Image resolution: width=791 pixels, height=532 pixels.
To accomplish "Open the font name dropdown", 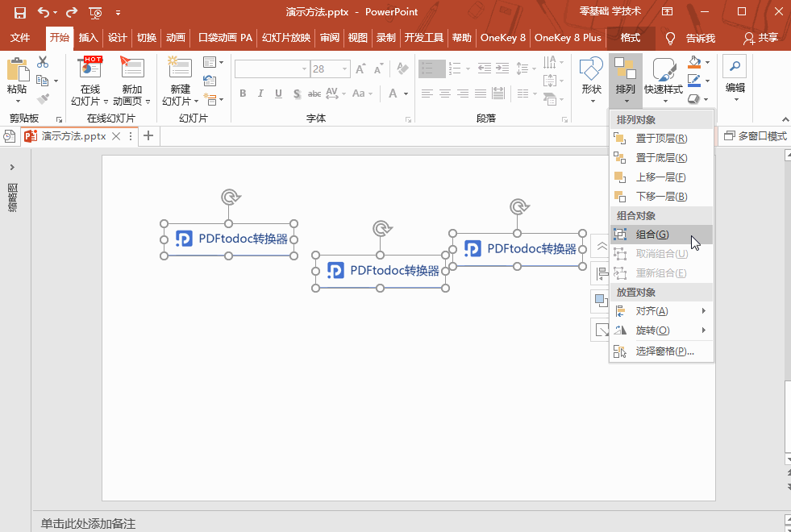I will click(304, 69).
